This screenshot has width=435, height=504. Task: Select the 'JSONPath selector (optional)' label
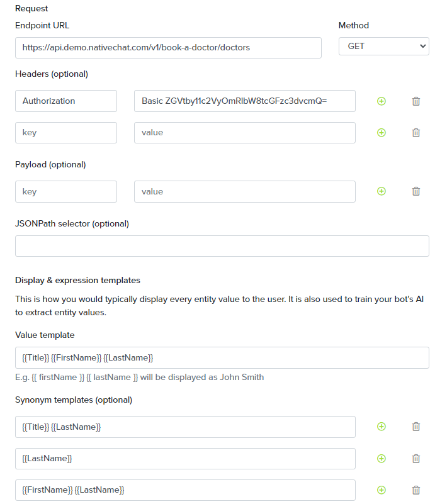tap(72, 224)
